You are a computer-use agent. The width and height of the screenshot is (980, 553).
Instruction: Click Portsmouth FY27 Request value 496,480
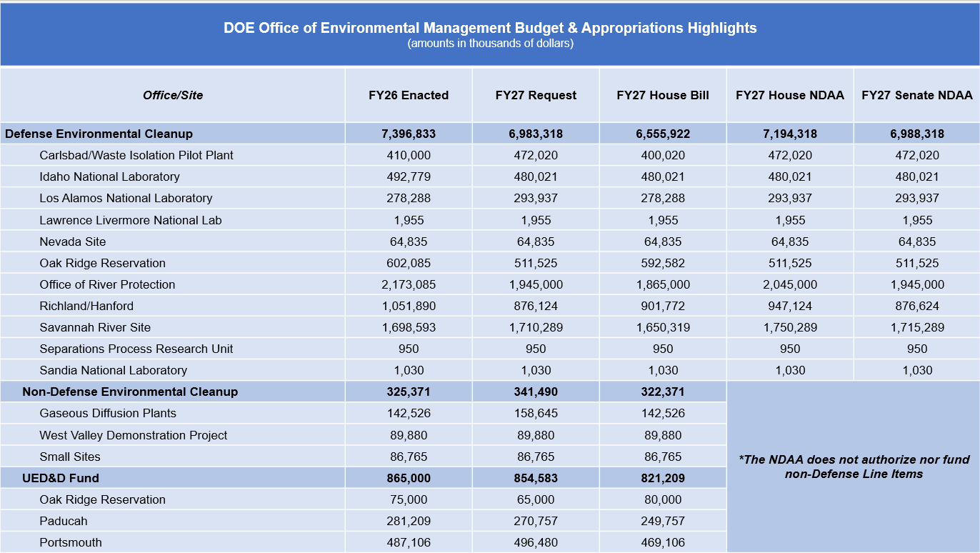pyautogui.click(x=536, y=542)
